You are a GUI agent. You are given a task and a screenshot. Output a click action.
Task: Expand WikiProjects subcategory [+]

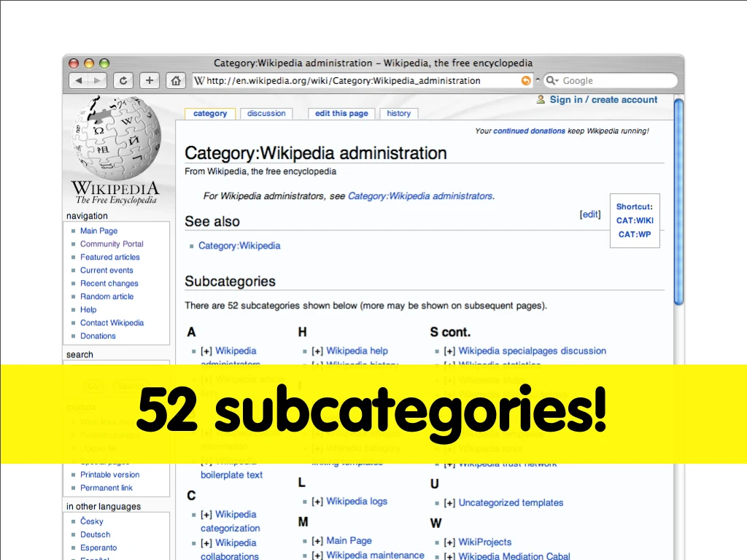[449, 542]
